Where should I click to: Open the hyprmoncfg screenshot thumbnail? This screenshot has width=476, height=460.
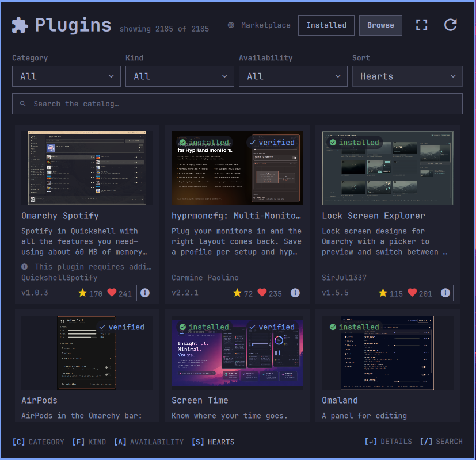pos(237,168)
